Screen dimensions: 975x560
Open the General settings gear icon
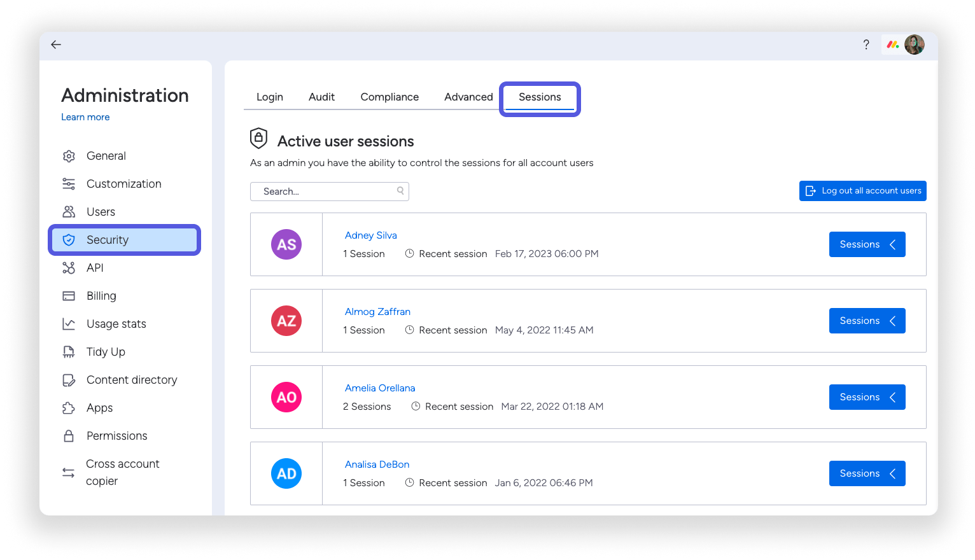69,155
